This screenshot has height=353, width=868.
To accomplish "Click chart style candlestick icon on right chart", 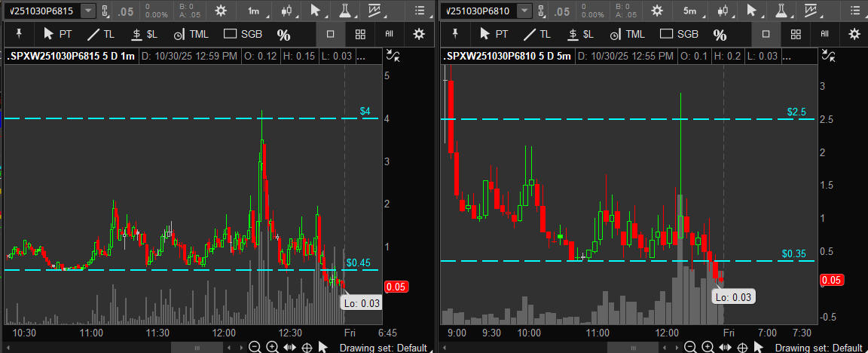I will pos(722,11).
